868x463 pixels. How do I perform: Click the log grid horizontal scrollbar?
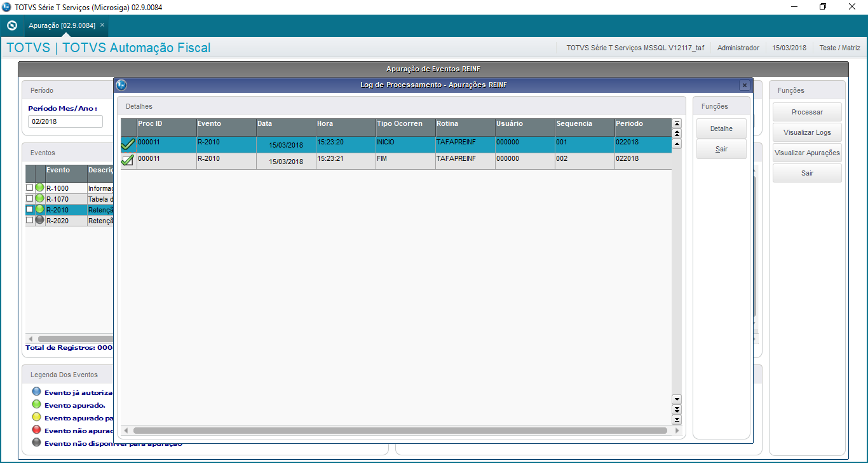click(x=400, y=431)
